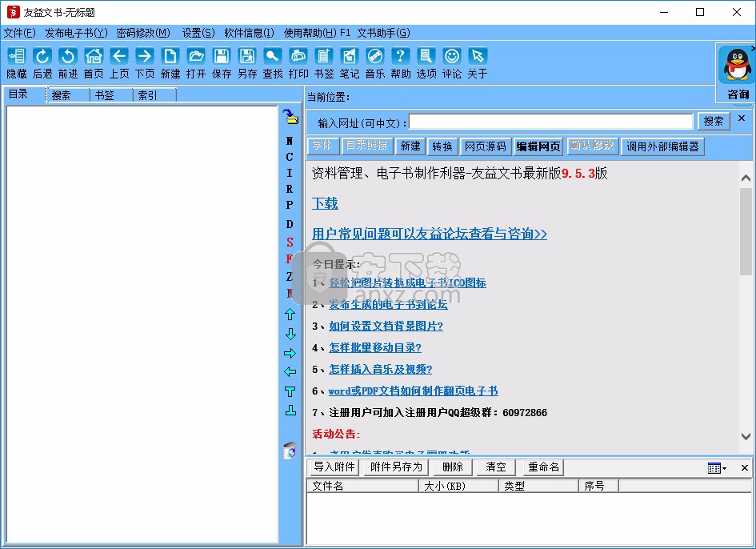Open the 下载 link
The image size is (756, 549).
click(x=325, y=203)
